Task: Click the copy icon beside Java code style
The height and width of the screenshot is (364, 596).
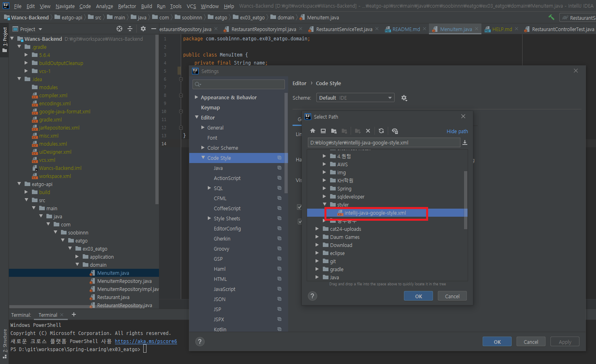Action: point(279,168)
